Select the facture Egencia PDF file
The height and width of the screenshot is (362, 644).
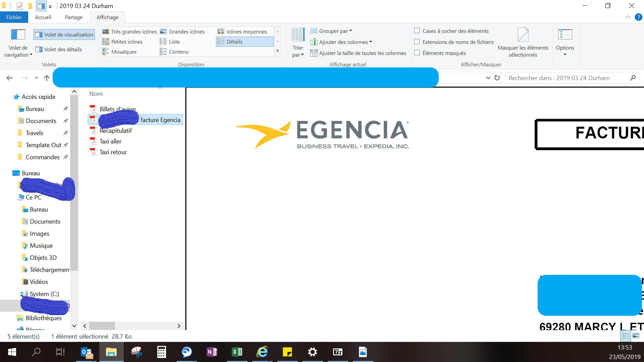point(136,120)
